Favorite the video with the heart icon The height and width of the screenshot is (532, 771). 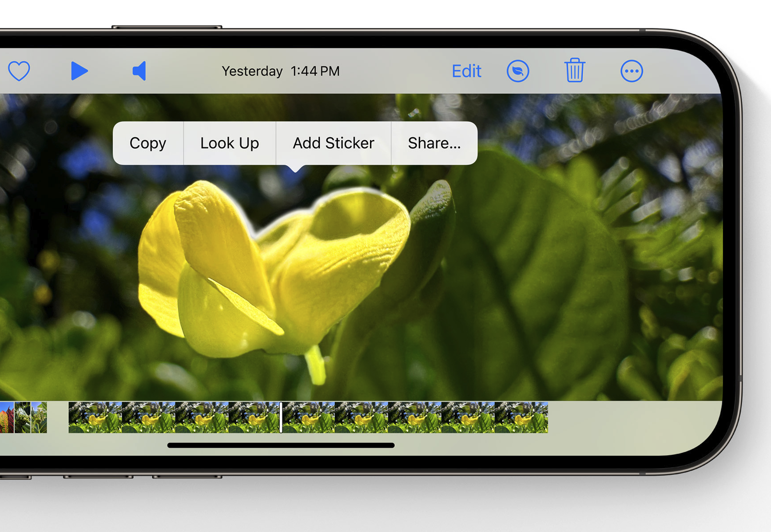(x=19, y=71)
